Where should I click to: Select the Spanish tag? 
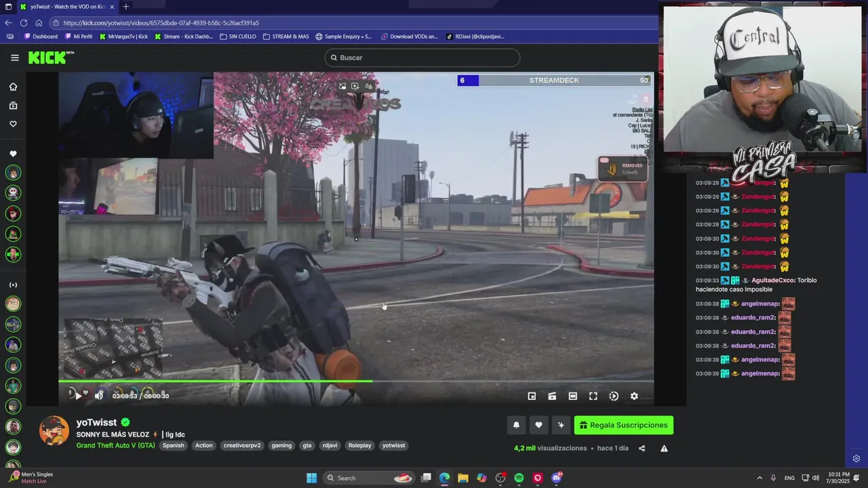173,445
